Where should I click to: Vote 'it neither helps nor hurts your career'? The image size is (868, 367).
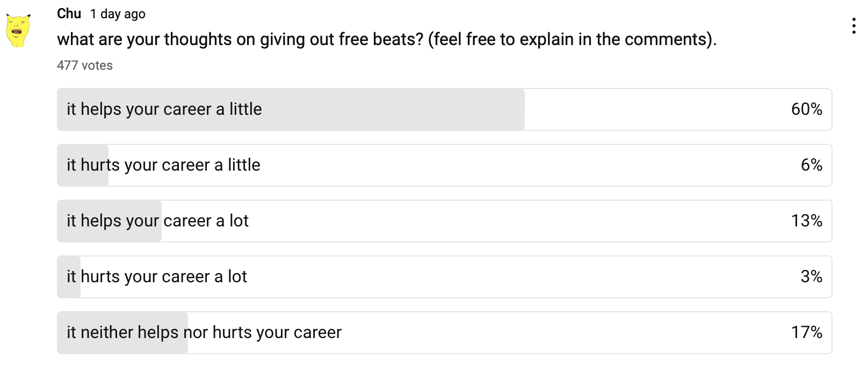tap(444, 333)
